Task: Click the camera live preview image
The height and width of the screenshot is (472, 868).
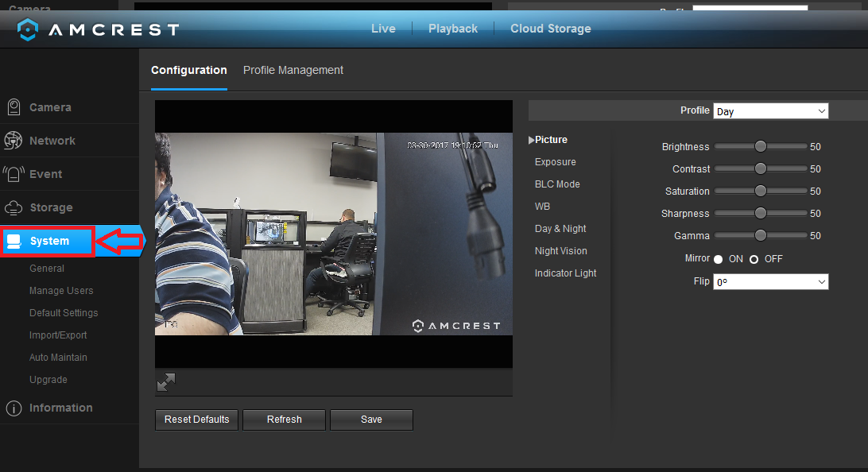Action: pos(334,234)
